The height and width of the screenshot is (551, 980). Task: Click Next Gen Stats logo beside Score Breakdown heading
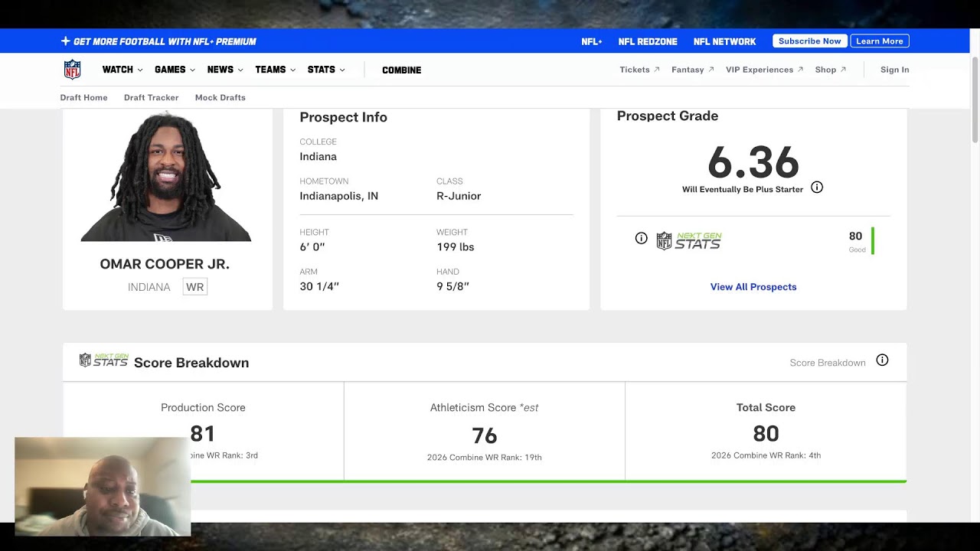tap(103, 360)
